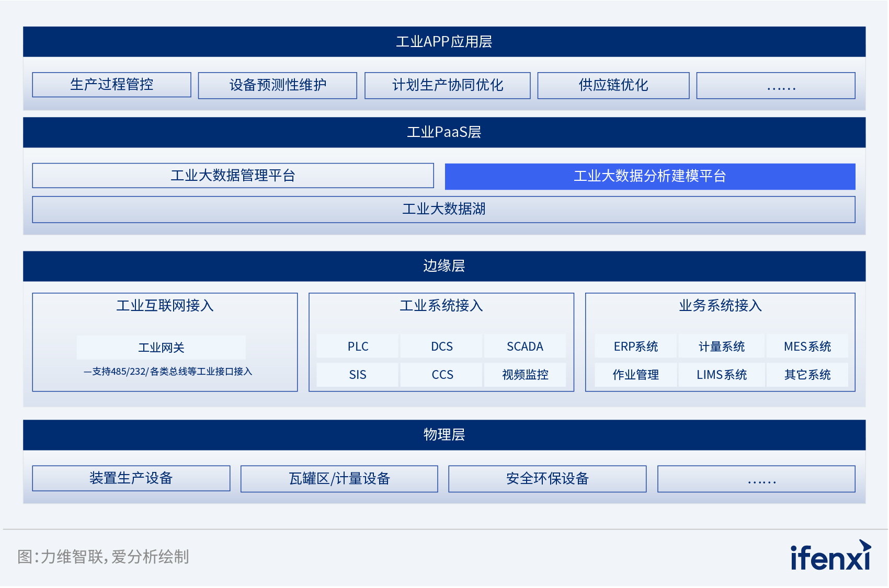This screenshot has width=889, height=588.
Task: Select the 设备预测性维护 box
Action: (x=278, y=85)
